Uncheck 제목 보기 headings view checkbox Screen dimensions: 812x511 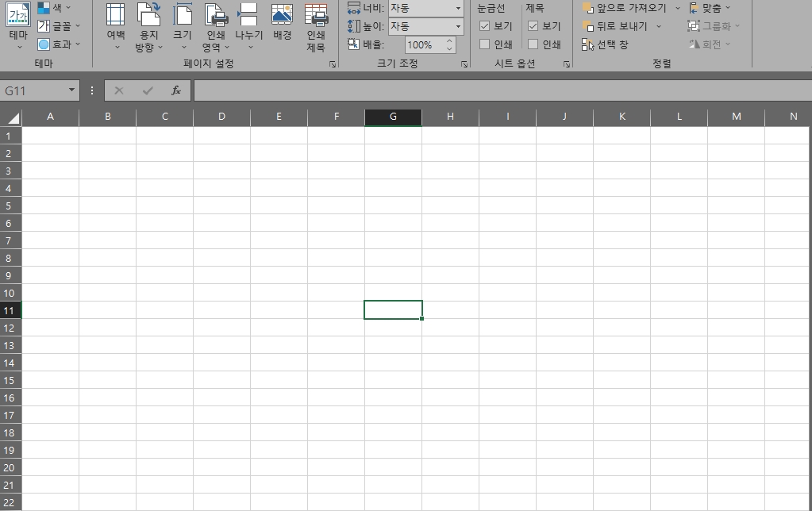533,26
